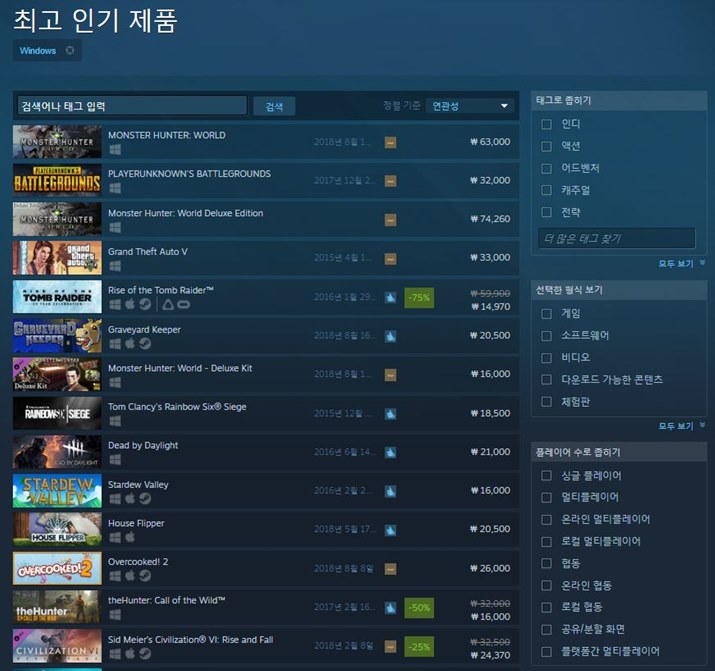This screenshot has height=671, width=715.
Task: Click the mixed review icon in Civilization VI: Rise and Fall row
Action: click(390, 646)
